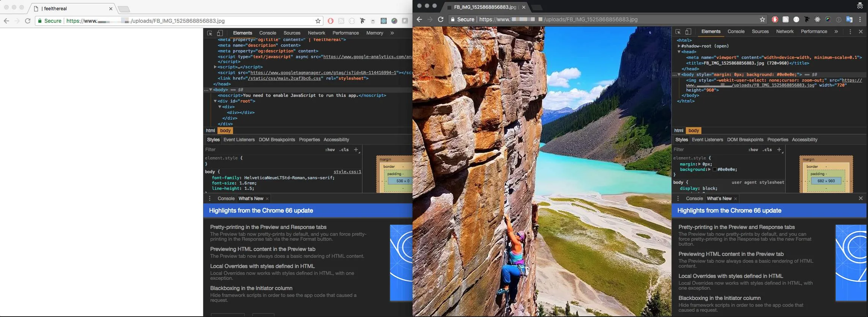Viewport: 868px width, 317px height.
Task: Collapse the div id="root" node
Action: click(x=215, y=101)
